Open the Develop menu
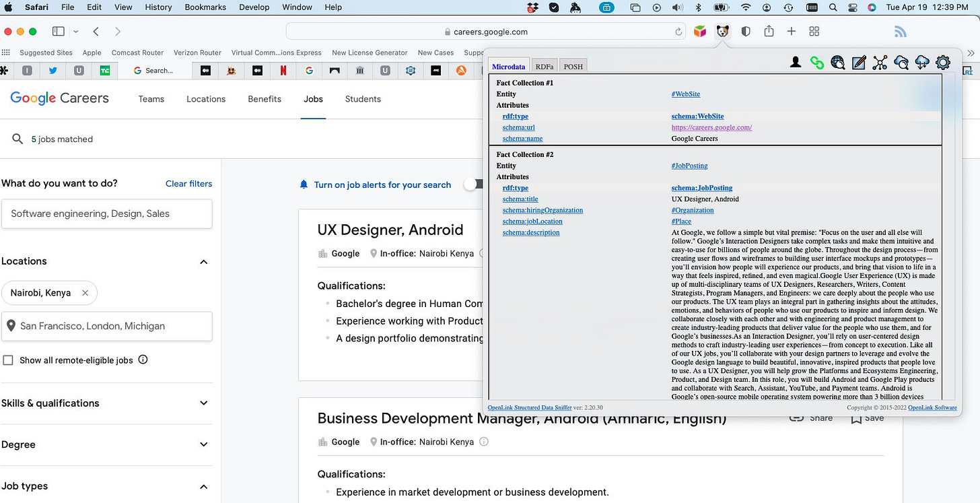Image resolution: width=980 pixels, height=503 pixels. point(254,7)
